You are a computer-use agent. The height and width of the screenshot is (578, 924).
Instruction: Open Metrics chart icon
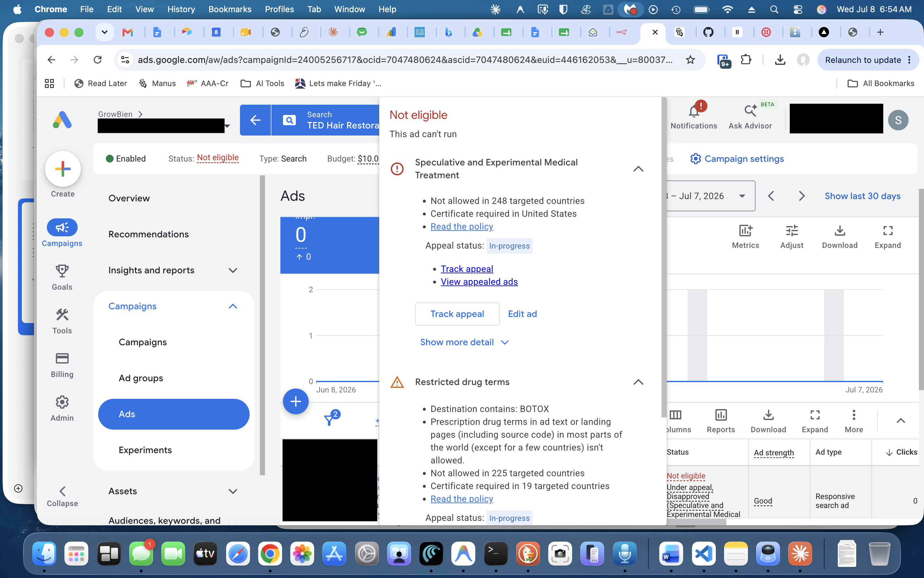pos(745,231)
